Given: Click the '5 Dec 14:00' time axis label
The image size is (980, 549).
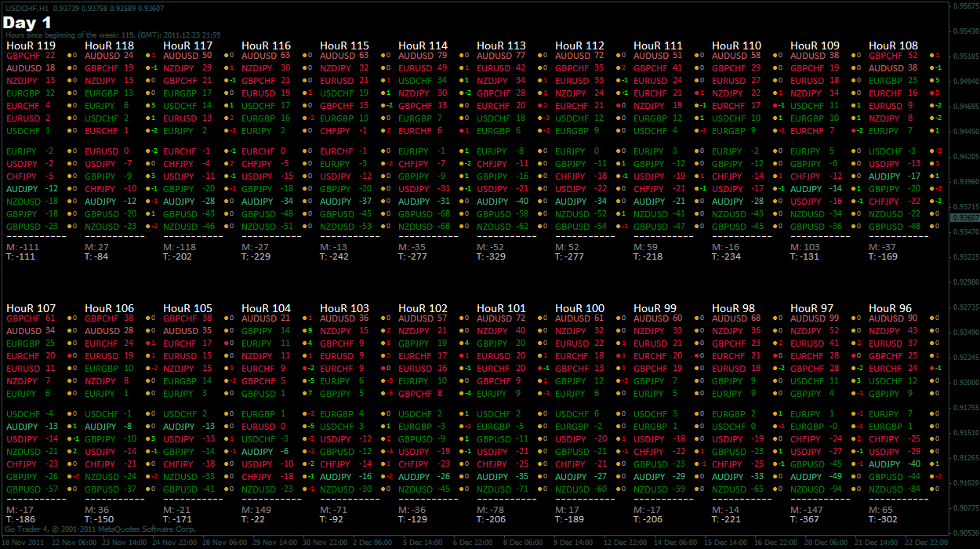Looking at the screenshot, I should coord(424,542).
